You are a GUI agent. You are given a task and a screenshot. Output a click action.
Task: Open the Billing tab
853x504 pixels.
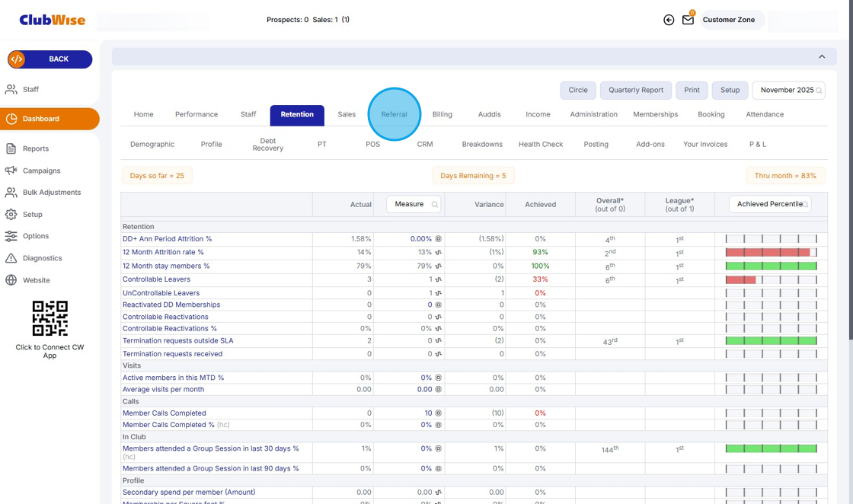click(442, 114)
